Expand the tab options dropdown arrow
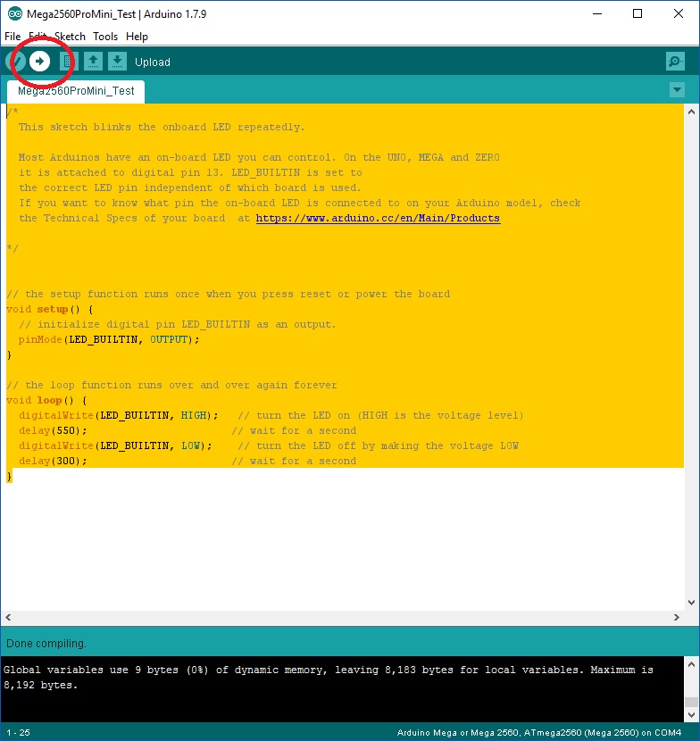Image resolution: width=700 pixels, height=741 pixels. (677, 90)
